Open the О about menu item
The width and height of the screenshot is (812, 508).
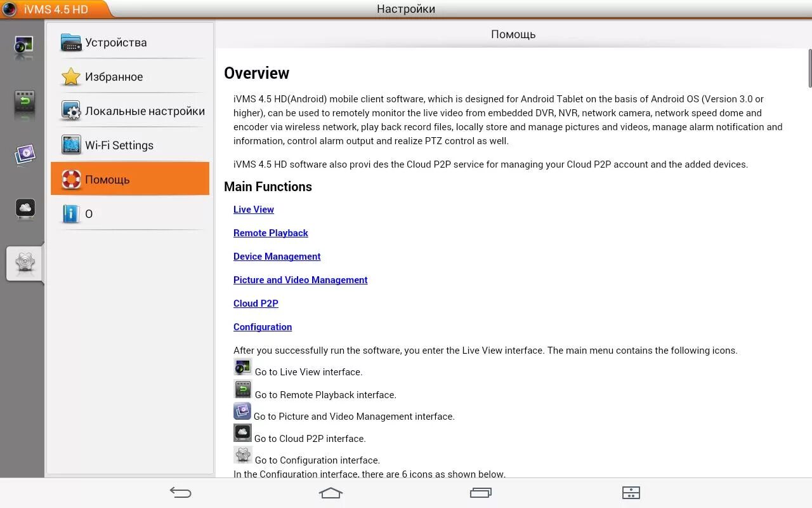[130, 213]
